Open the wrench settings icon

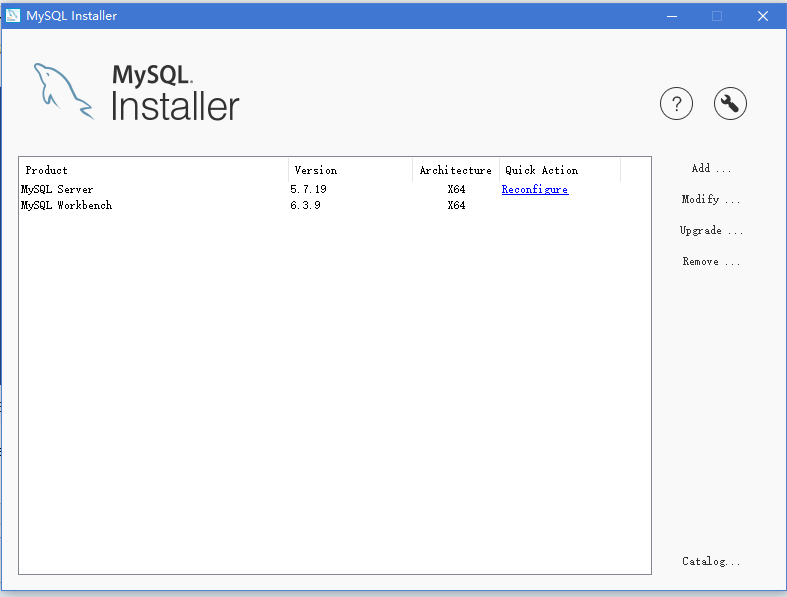[x=730, y=103]
